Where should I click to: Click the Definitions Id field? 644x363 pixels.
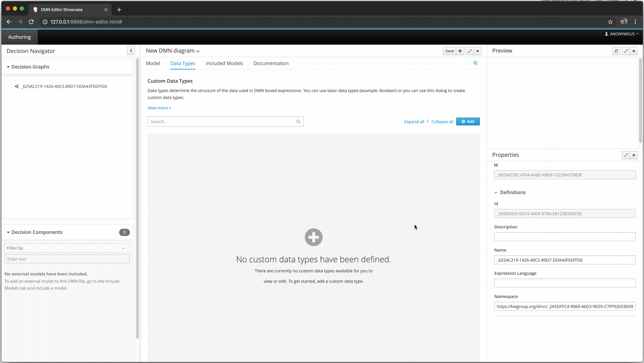pyautogui.click(x=564, y=214)
